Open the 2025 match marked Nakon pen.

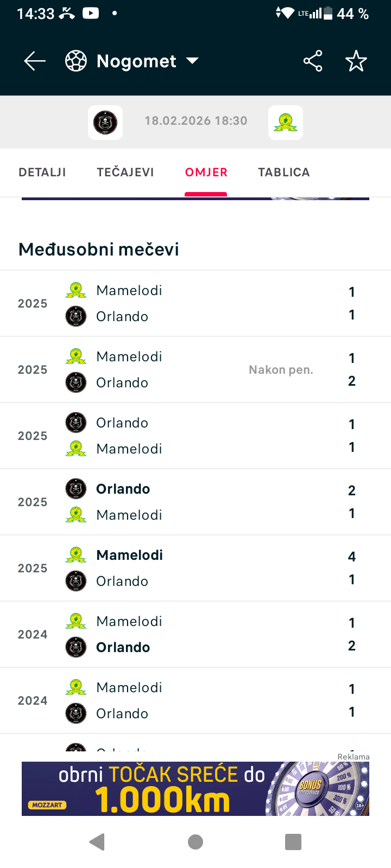pos(195,370)
